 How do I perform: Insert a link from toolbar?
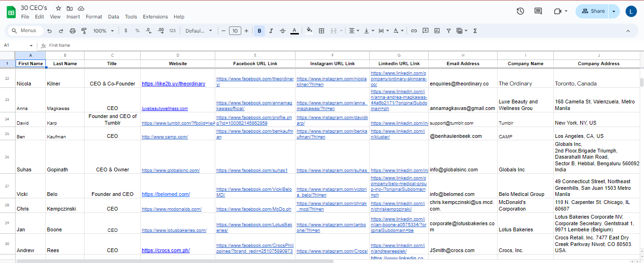[414, 31]
